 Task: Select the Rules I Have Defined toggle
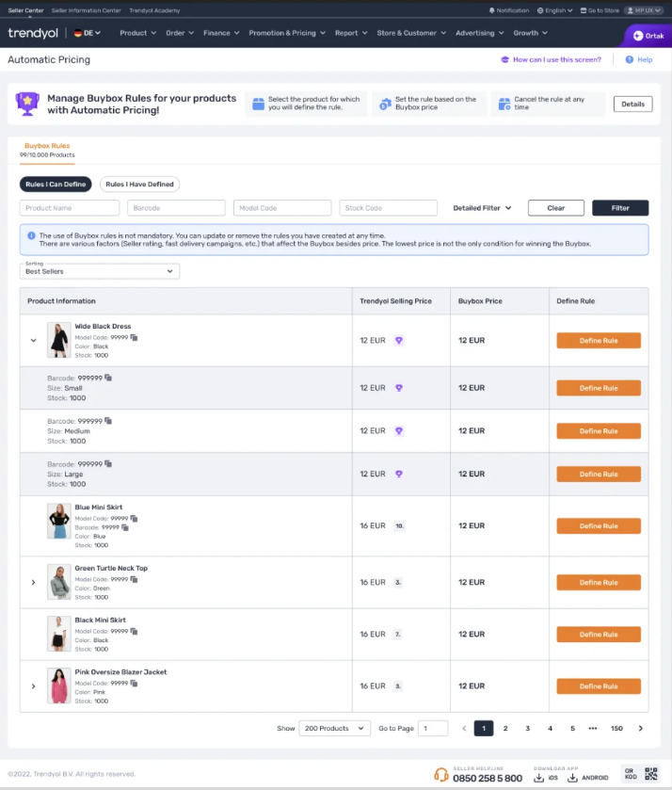pyautogui.click(x=139, y=185)
